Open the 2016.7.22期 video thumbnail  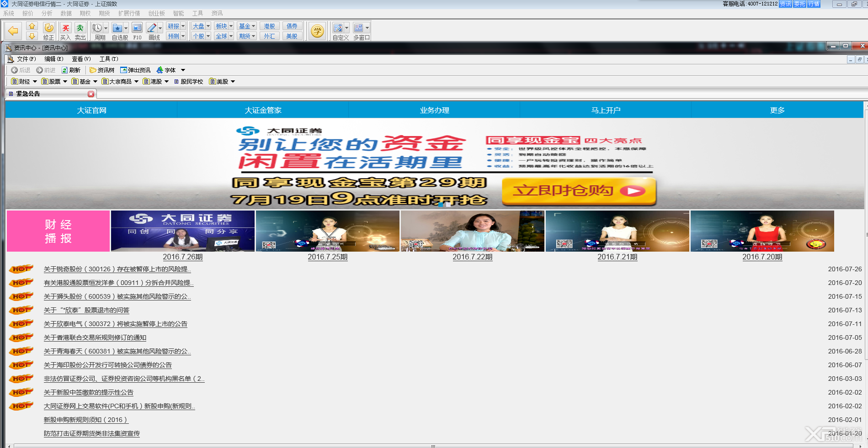[473, 231]
